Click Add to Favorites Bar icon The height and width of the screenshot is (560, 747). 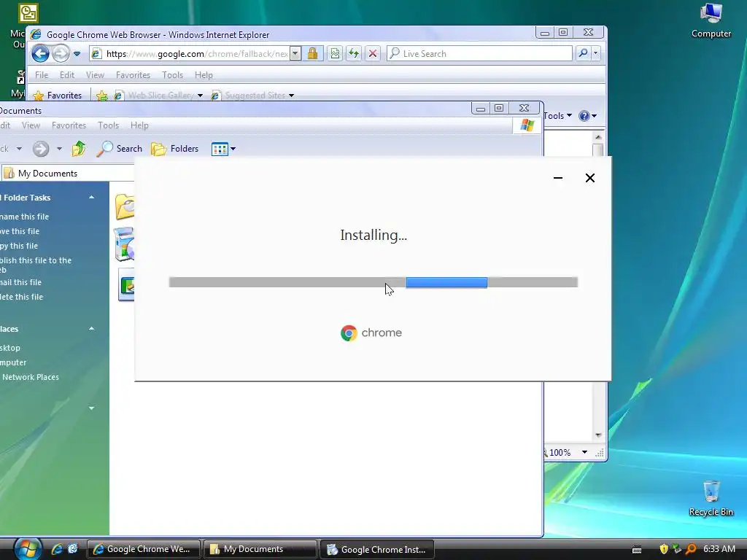(102, 96)
